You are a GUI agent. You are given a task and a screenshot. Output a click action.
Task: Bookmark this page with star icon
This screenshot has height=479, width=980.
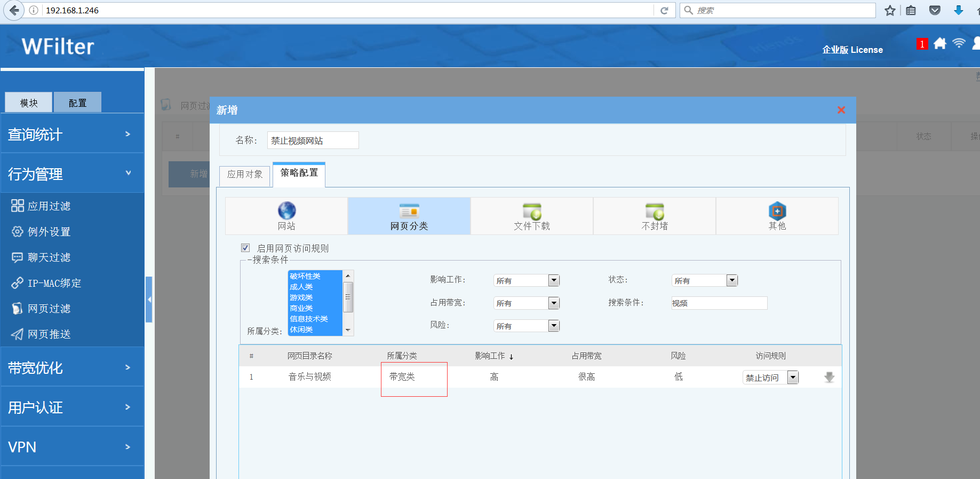(x=890, y=11)
